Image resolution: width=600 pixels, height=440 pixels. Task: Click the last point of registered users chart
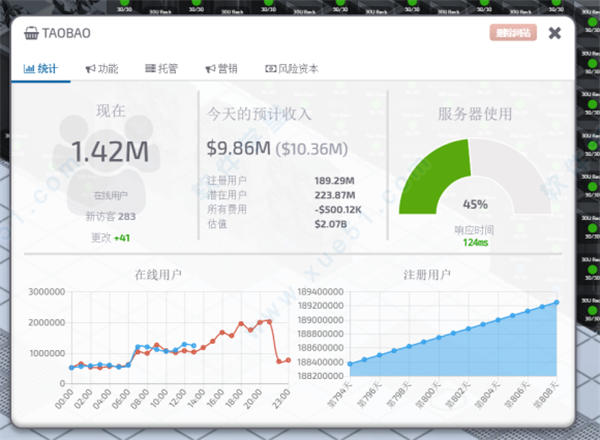pos(556,302)
